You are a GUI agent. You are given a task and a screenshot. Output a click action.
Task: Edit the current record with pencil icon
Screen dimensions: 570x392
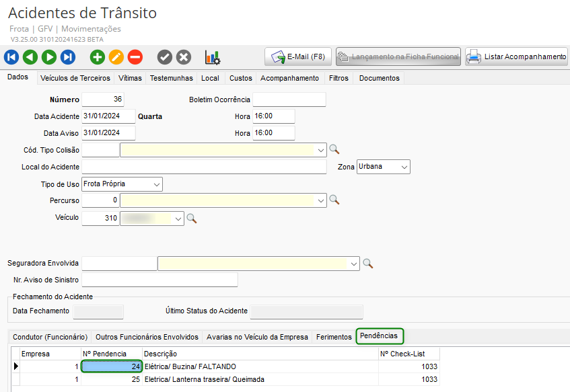tap(116, 57)
